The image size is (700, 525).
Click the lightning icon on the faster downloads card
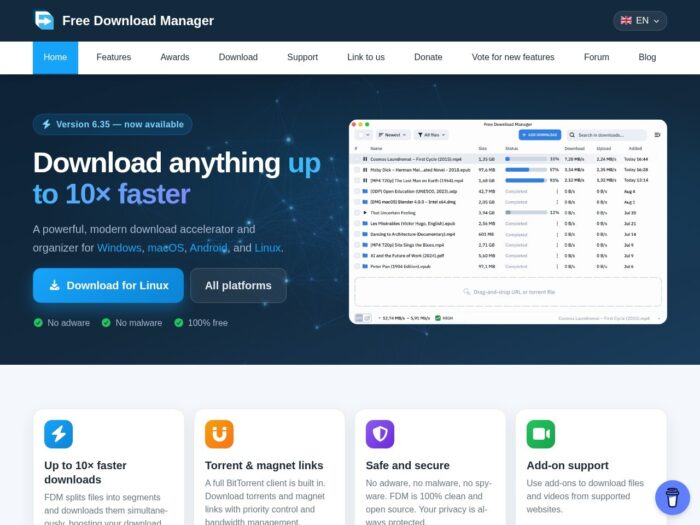pos(58,434)
